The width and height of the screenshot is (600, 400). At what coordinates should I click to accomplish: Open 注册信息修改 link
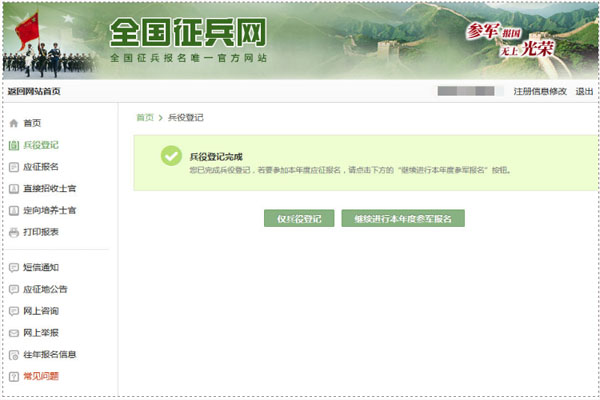540,91
